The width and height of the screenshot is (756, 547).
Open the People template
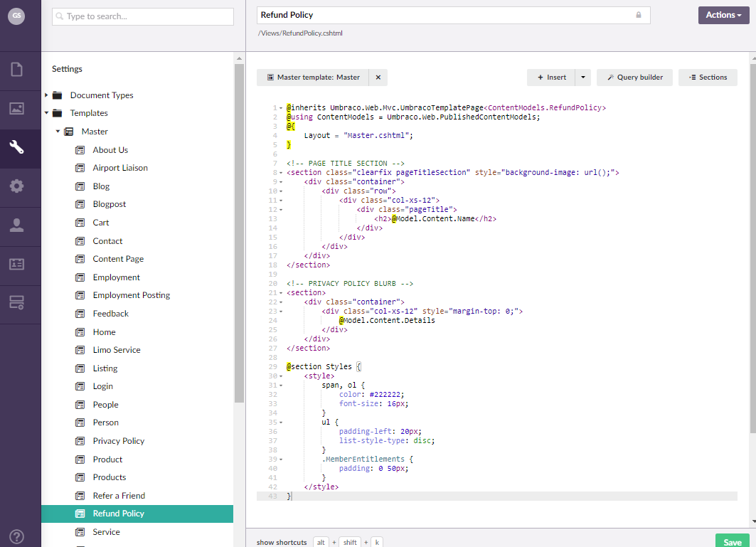click(105, 405)
